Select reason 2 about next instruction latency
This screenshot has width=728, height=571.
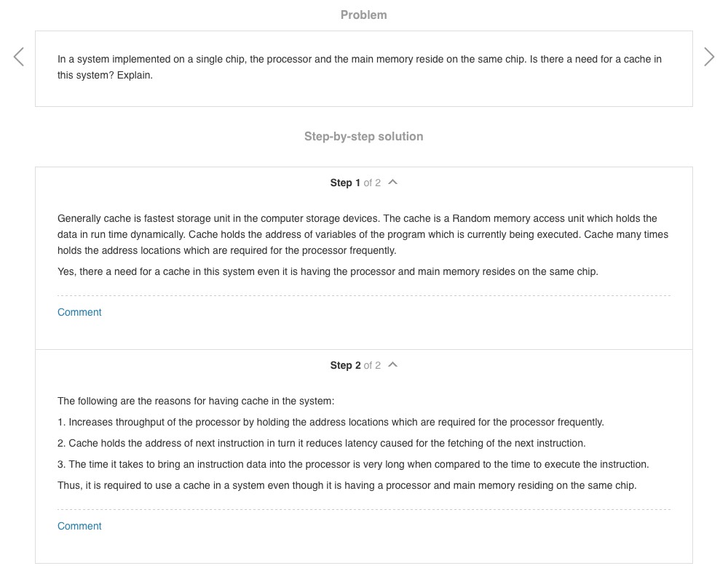321,443
